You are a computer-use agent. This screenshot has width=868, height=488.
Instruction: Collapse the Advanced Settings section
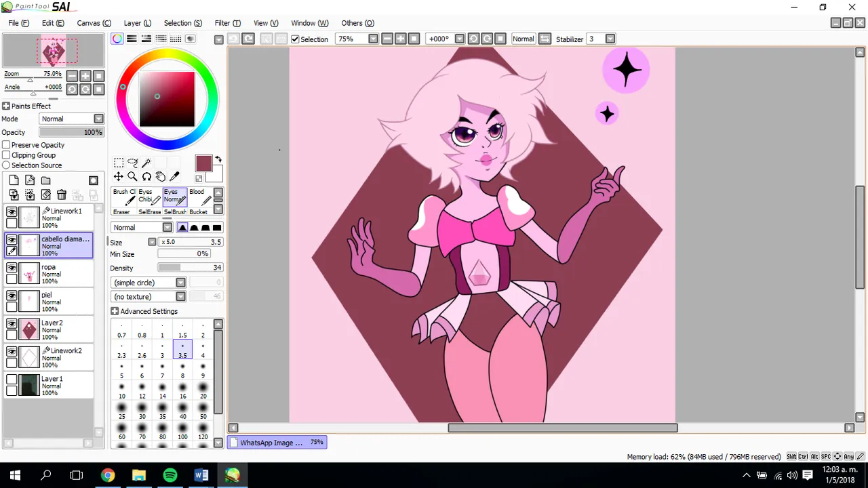[x=115, y=311]
